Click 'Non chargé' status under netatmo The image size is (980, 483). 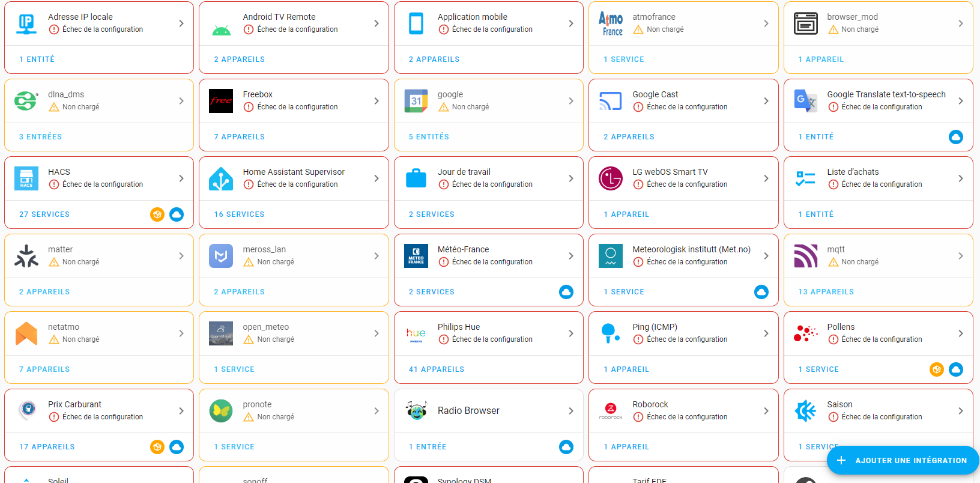pos(81,339)
